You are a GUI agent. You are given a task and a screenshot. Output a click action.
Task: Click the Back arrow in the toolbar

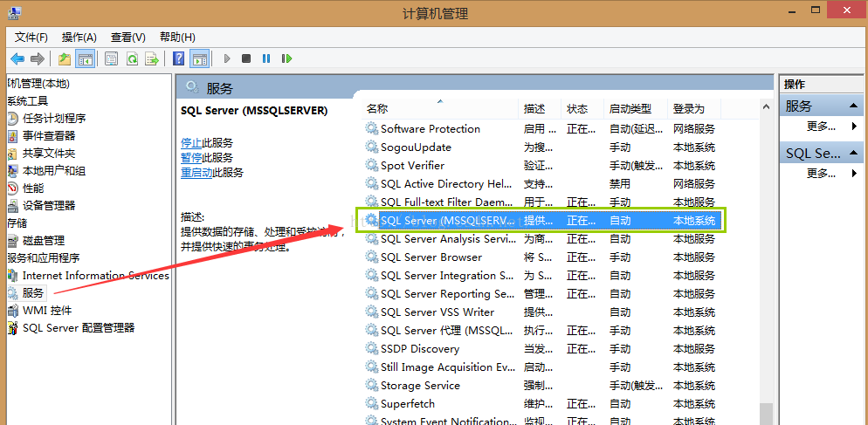tap(17, 58)
